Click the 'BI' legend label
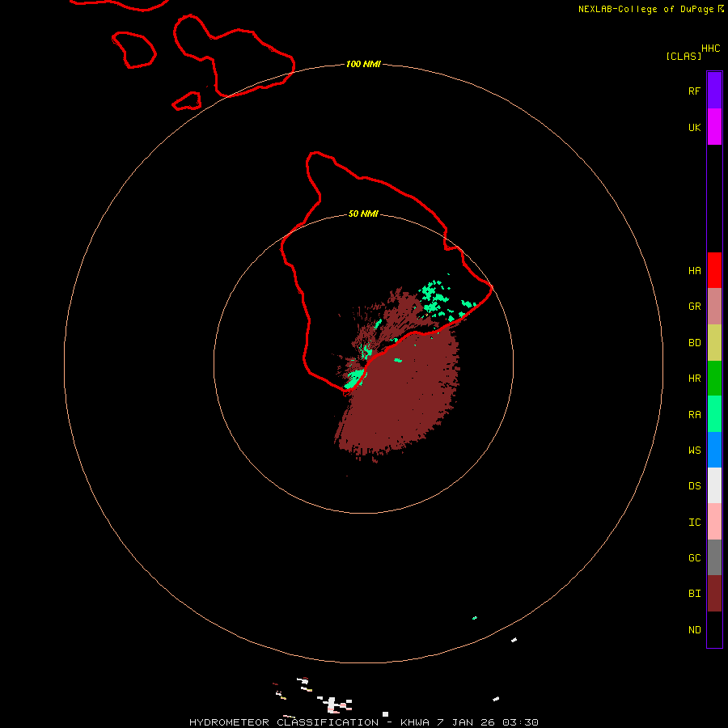728x728 pixels. (694, 594)
